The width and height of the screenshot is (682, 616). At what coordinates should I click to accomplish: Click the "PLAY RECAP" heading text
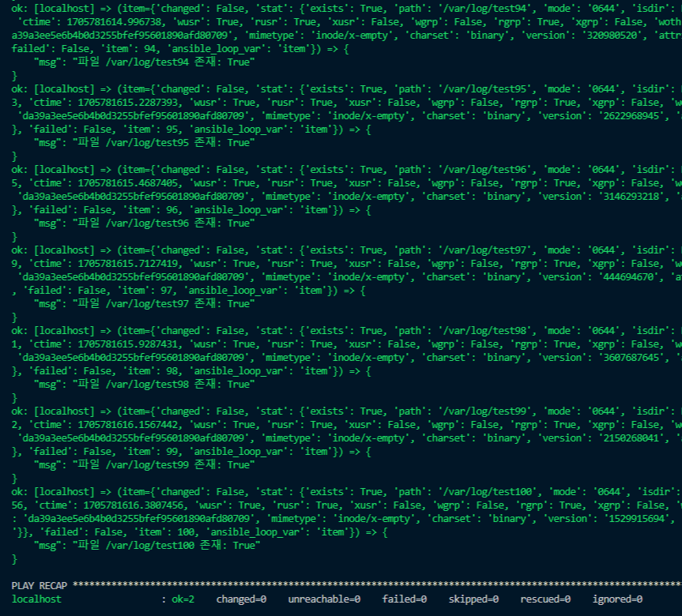pyautogui.click(x=40, y=585)
